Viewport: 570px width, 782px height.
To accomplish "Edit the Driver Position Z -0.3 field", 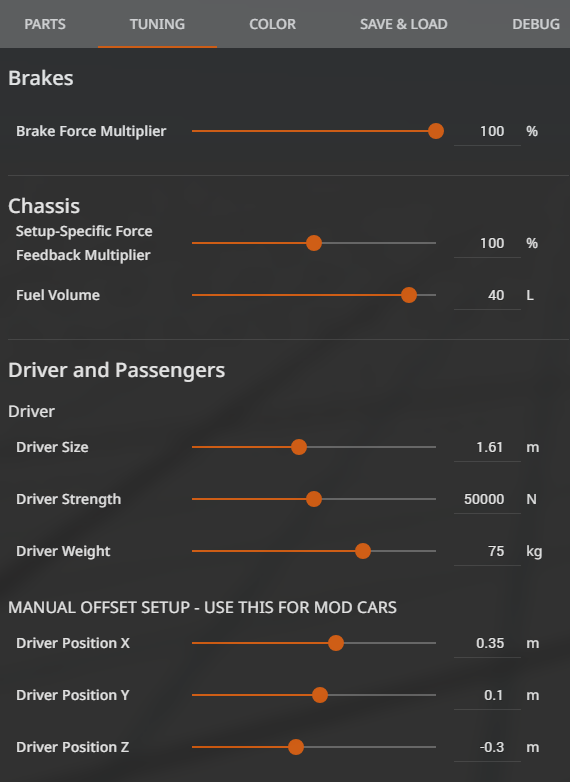I will point(487,748).
